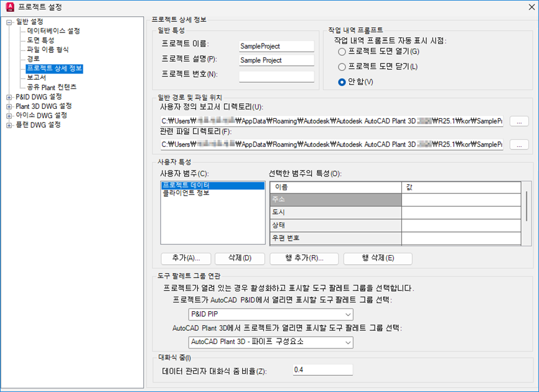Collapse the 일반 설정 tree node
539x392 pixels.
(9, 22)
